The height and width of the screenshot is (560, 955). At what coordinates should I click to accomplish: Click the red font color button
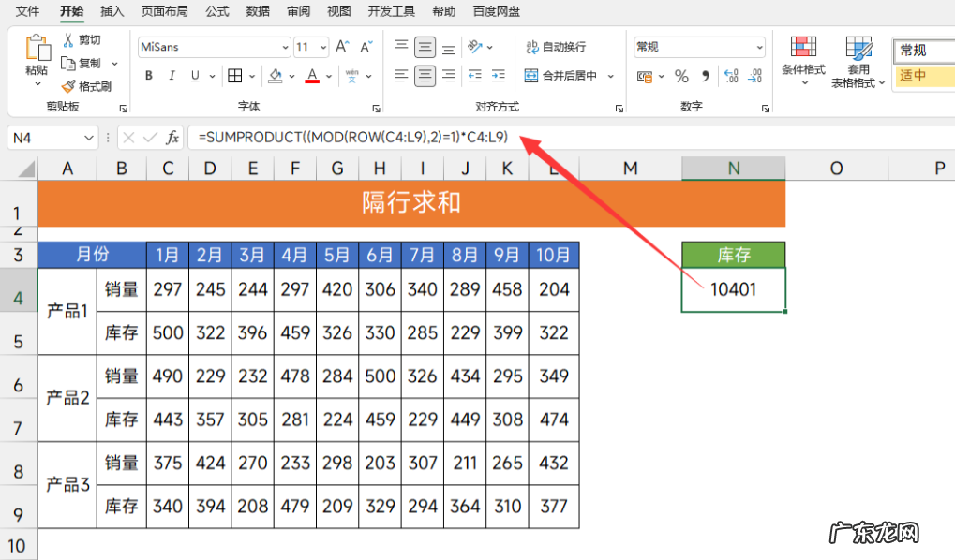[x=312, y=76]
